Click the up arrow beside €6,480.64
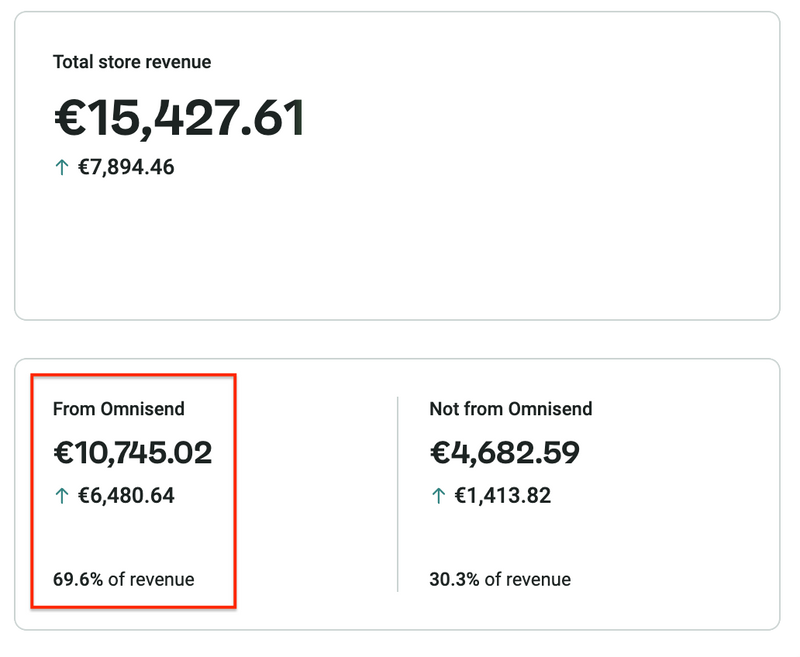 (61, 496)
